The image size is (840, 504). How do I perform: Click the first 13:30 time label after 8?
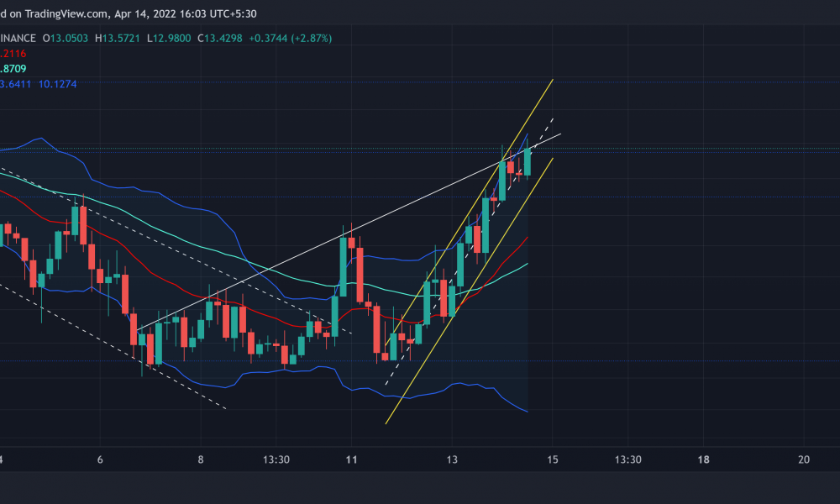click(276, 459)
